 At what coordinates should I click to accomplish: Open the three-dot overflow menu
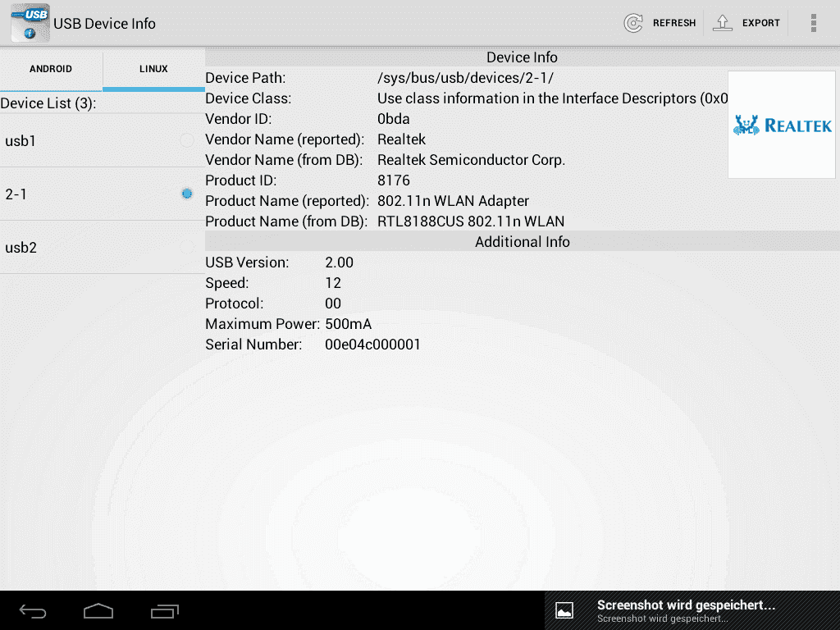click(x=813, y=23)
